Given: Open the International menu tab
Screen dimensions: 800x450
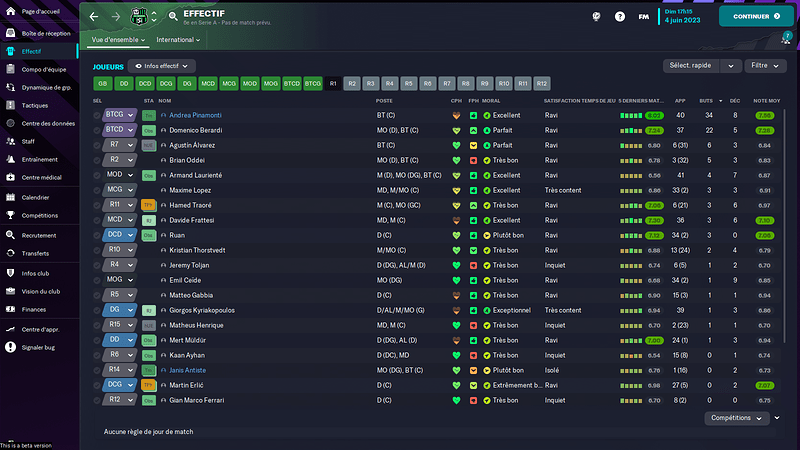Looking at the screenshot, I should click(179, 40).
